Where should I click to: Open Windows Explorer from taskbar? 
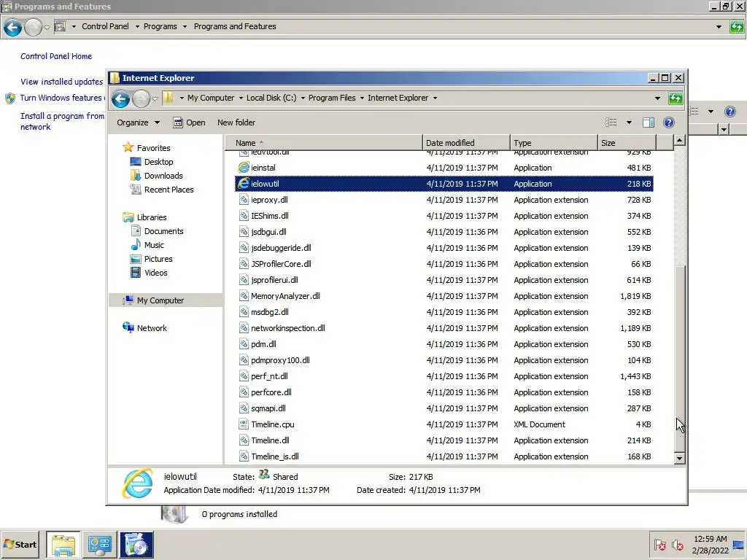63,545
